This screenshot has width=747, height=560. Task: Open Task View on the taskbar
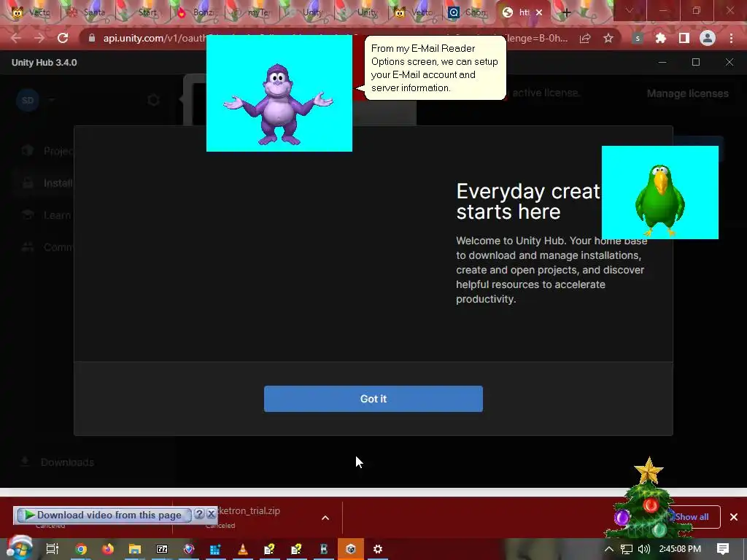coord(52,549)
